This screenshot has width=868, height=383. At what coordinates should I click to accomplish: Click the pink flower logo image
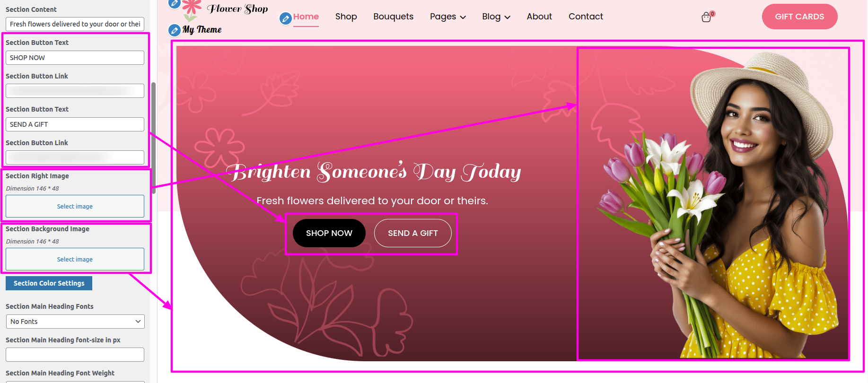192,9
